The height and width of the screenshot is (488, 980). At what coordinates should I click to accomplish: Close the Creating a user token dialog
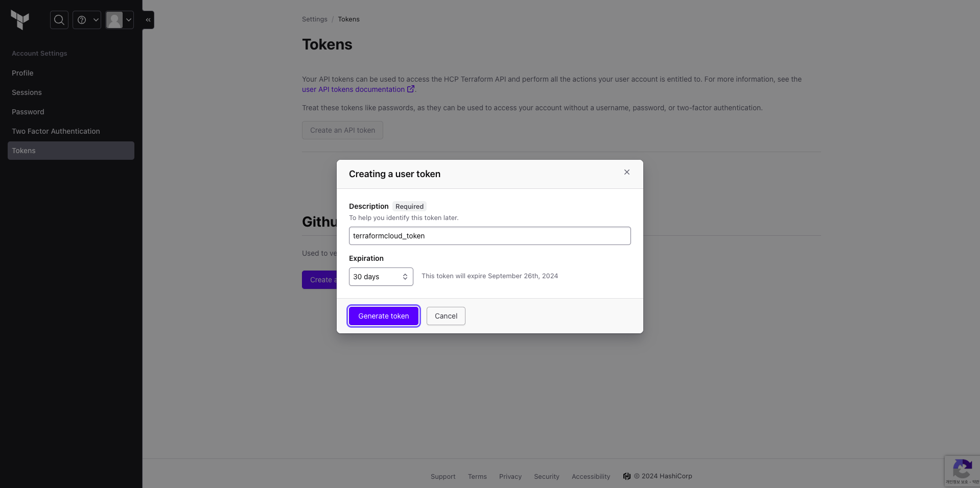[626, 173]
